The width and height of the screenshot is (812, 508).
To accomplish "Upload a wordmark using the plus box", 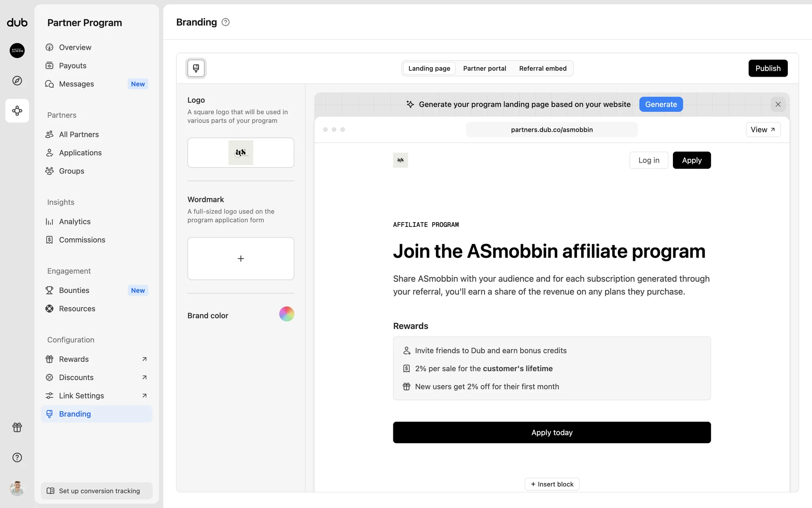I will point(241,258).
